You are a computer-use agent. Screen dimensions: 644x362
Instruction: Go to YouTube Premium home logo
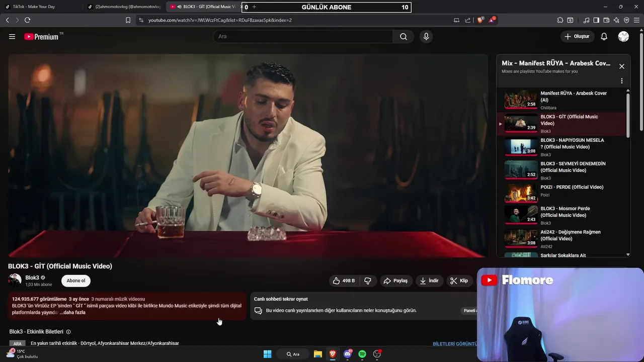tap(41, 37)
